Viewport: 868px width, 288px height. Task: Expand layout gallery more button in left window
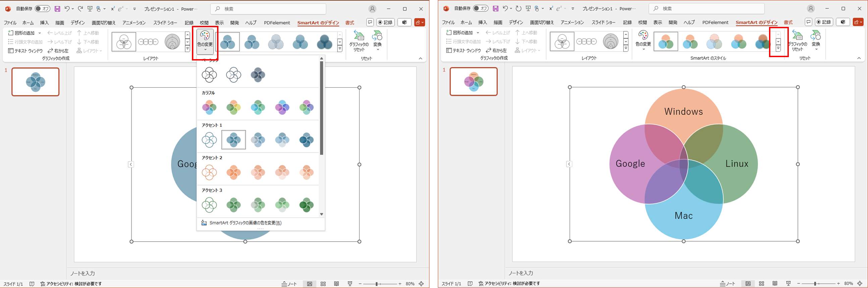(187, 49)
